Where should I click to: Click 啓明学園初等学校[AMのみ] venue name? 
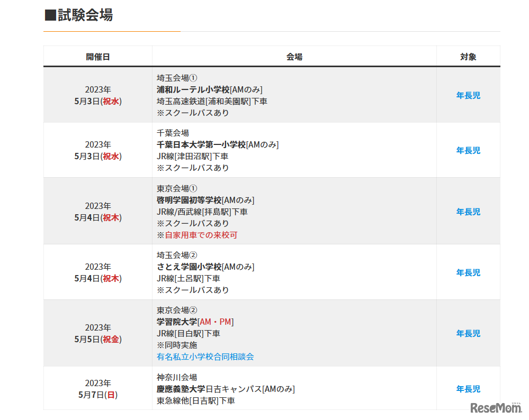click(205, 200)
